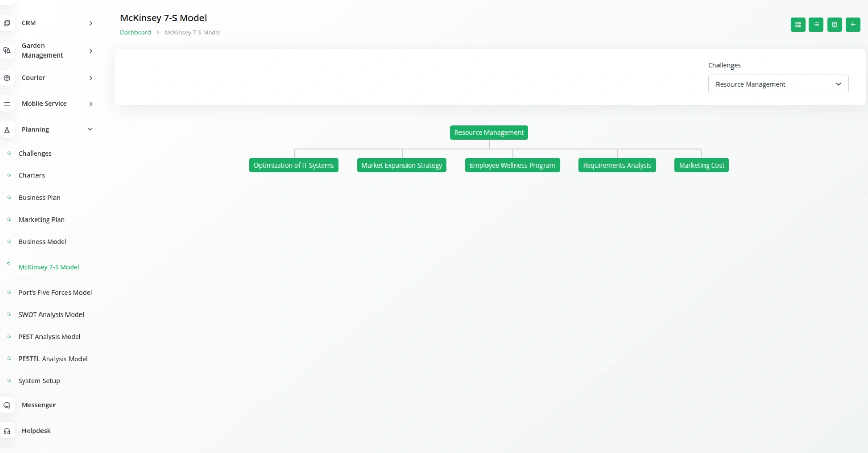This screenshot has height=453, width=868.
Task: Open PEST Analysis Model
Action: click(49, 337)
